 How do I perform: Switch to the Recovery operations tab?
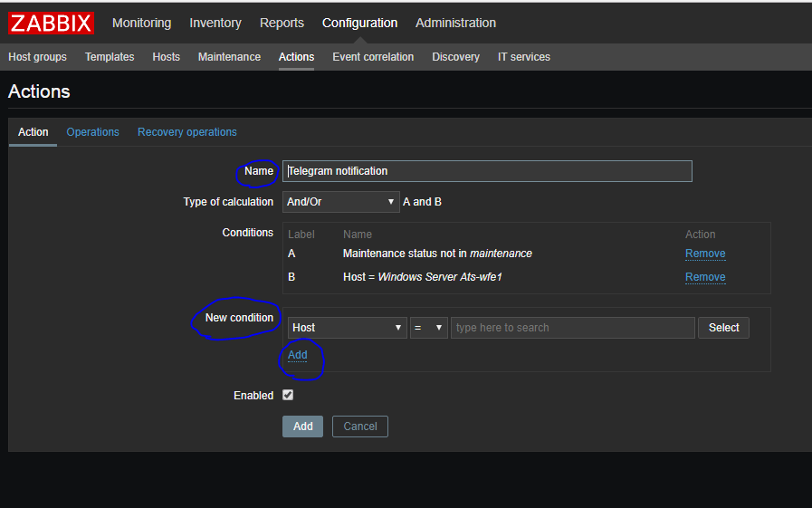(187, 132)
